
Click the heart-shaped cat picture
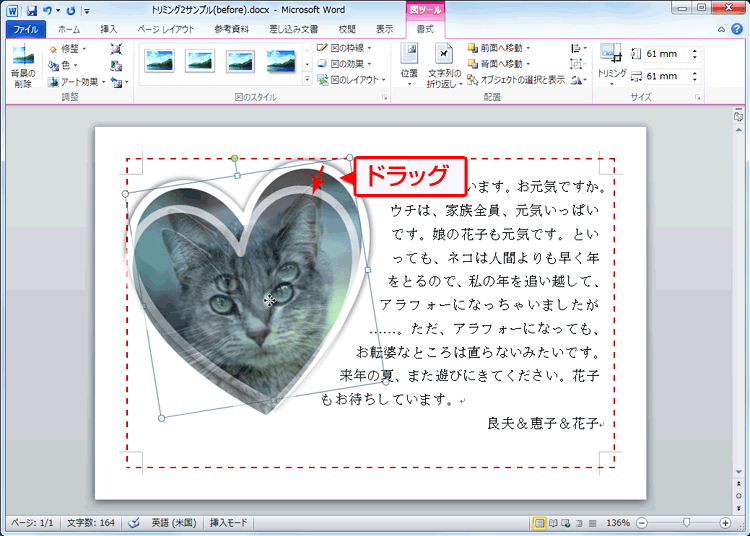(249, 287)
